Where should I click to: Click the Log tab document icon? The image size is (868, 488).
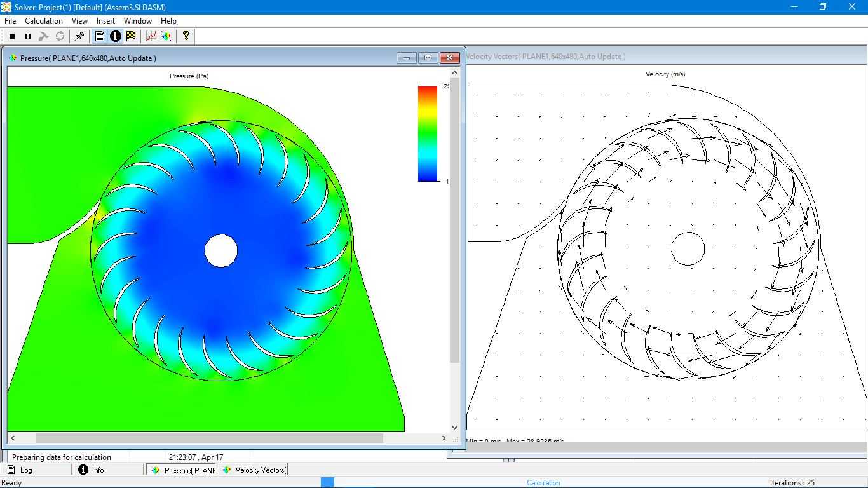pos(11,470)
